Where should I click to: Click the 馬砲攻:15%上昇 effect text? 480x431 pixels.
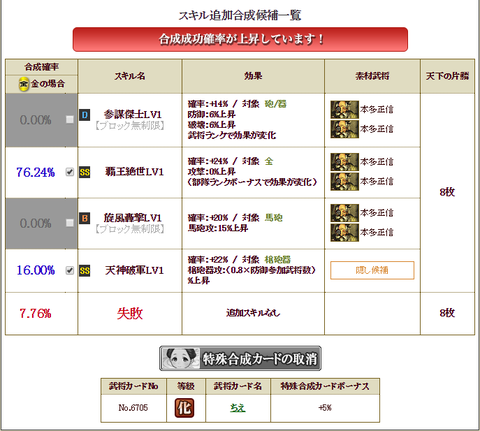pos(218,228)
